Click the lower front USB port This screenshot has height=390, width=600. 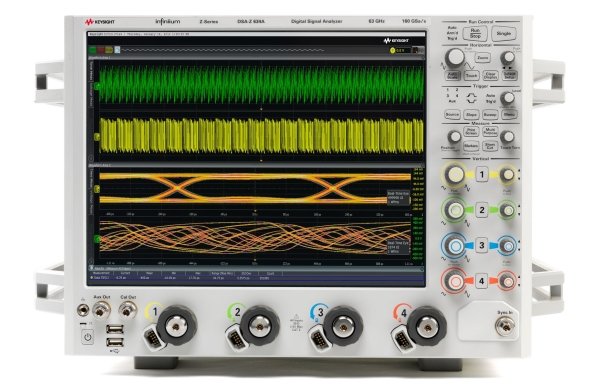114,342
